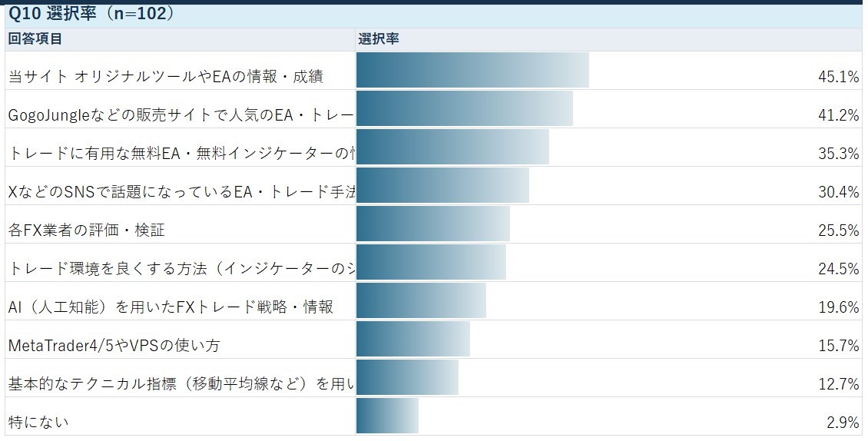
Task: Select the 19.6% percentage value
Action: coord(839,307)
